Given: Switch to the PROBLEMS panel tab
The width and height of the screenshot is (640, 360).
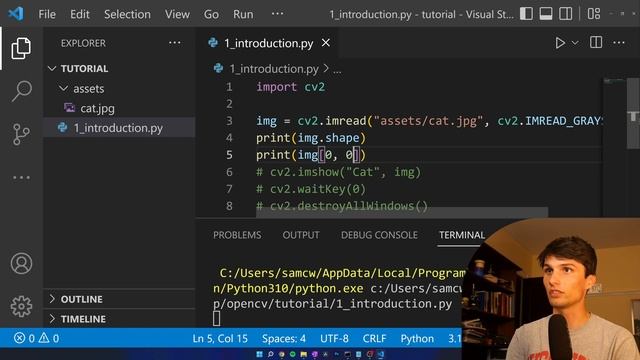Looking at the screenshot, I should pyautogui.click(x=237, y=235).
